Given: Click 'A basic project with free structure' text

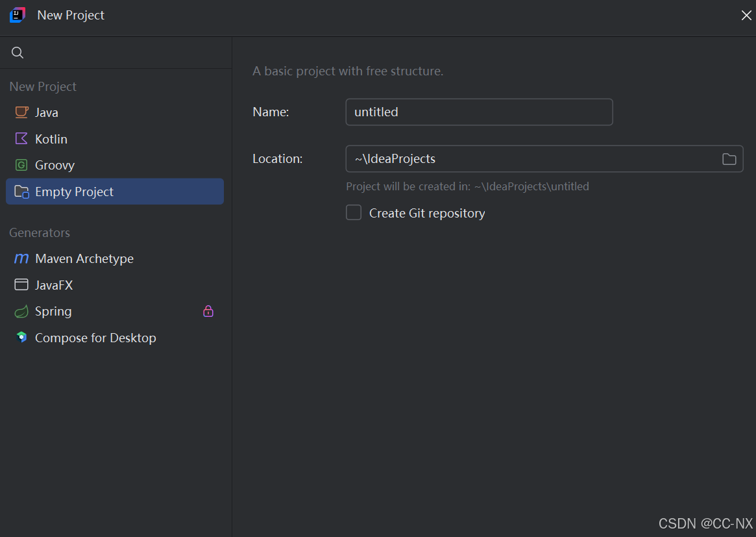Looking at the screenshot, I should tap(348, 71).
